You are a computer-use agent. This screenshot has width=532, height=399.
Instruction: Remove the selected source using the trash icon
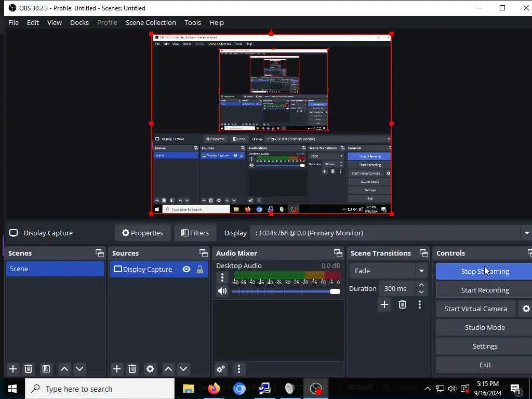tap(132, 369)
